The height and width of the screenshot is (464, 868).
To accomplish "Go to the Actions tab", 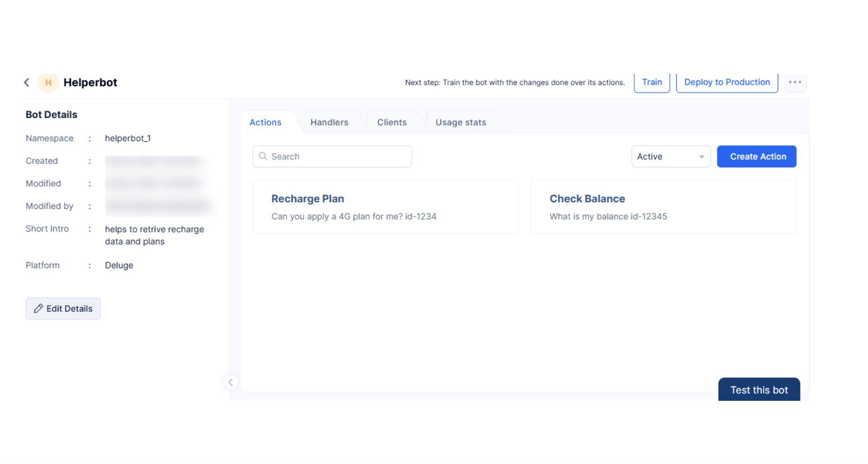I will [x=265, y=122].
